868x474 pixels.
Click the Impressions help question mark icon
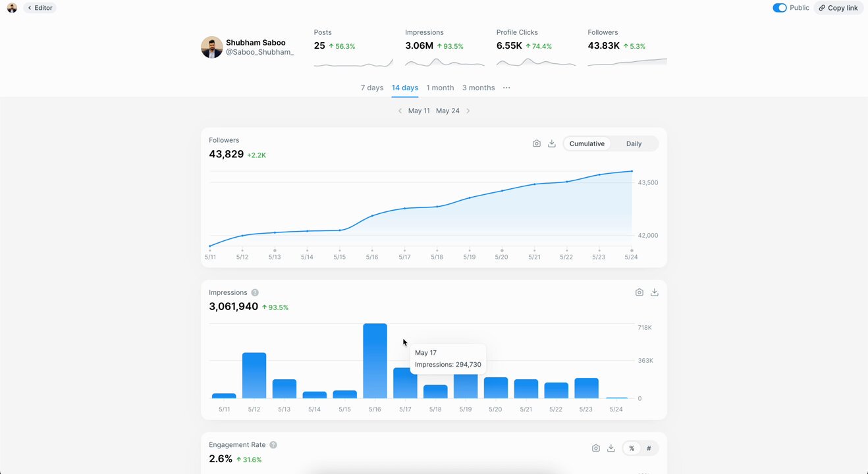pos(255,292)
